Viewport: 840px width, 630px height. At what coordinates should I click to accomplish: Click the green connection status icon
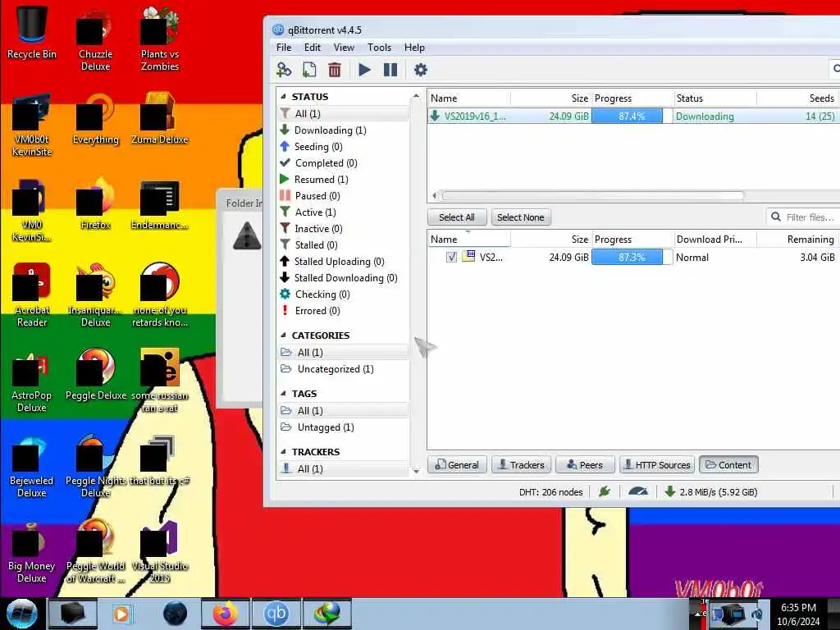[x=605, y=491]
